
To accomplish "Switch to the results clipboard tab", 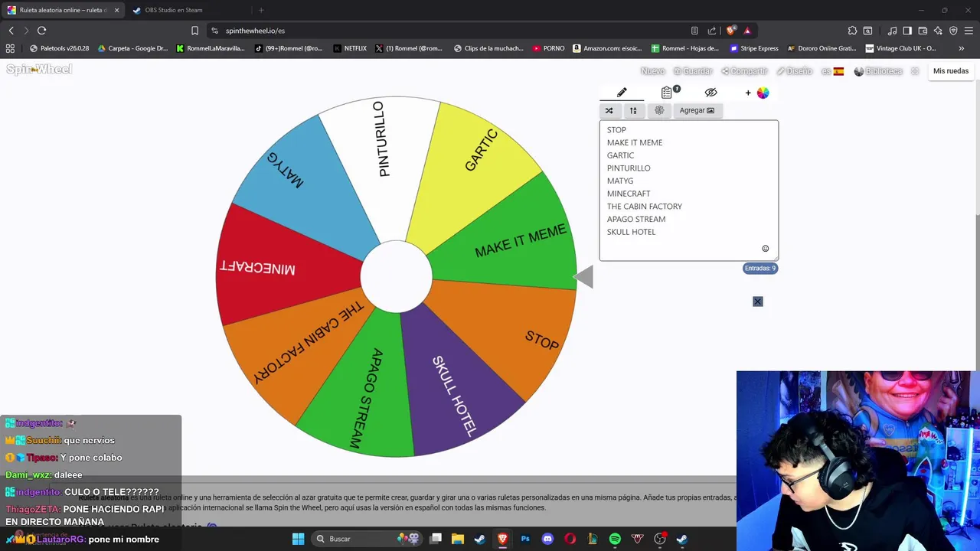I will coord(668,93).
